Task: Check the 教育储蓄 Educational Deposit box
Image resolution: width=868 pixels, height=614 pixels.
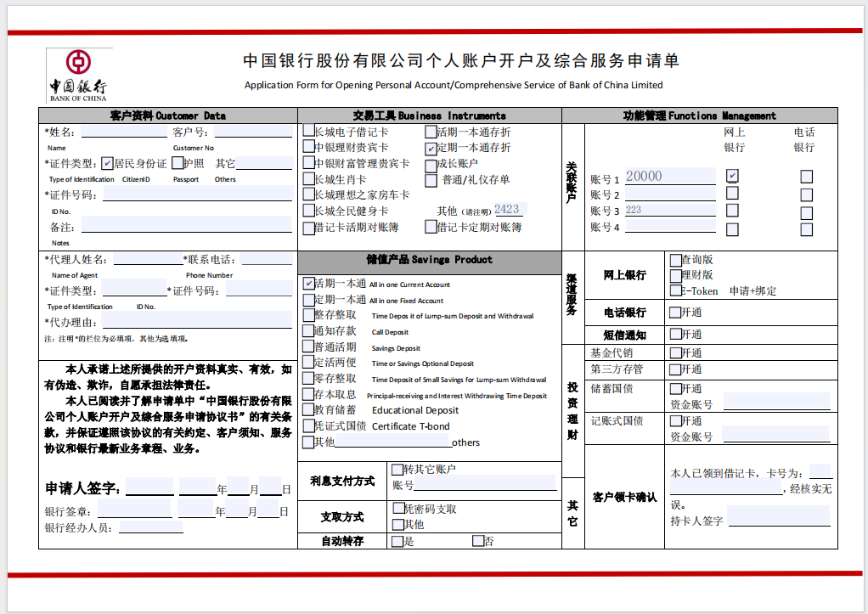Action: click(x=309, y=409)
